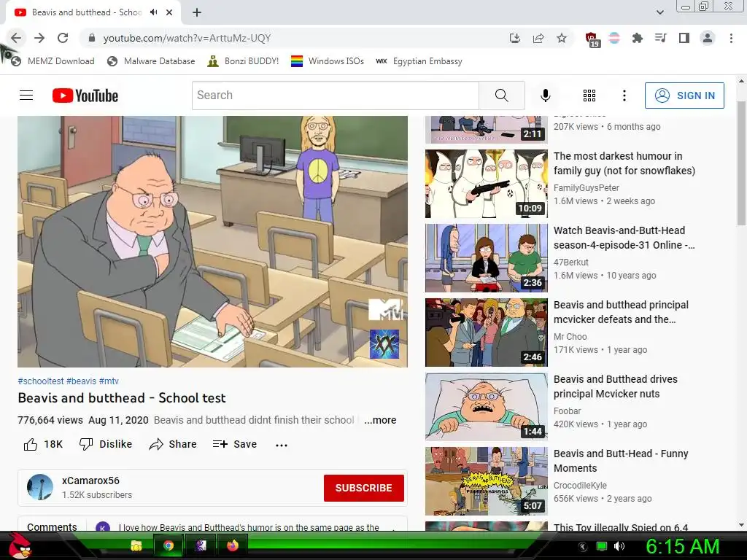Open the Windows ISOs bookmark
Image resolution: width=747 pixels, height=560 pixels.
click(328, 61)
